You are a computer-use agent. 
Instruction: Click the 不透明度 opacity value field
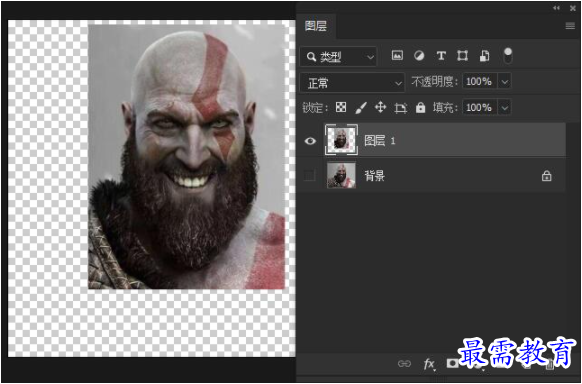(480, 81)
